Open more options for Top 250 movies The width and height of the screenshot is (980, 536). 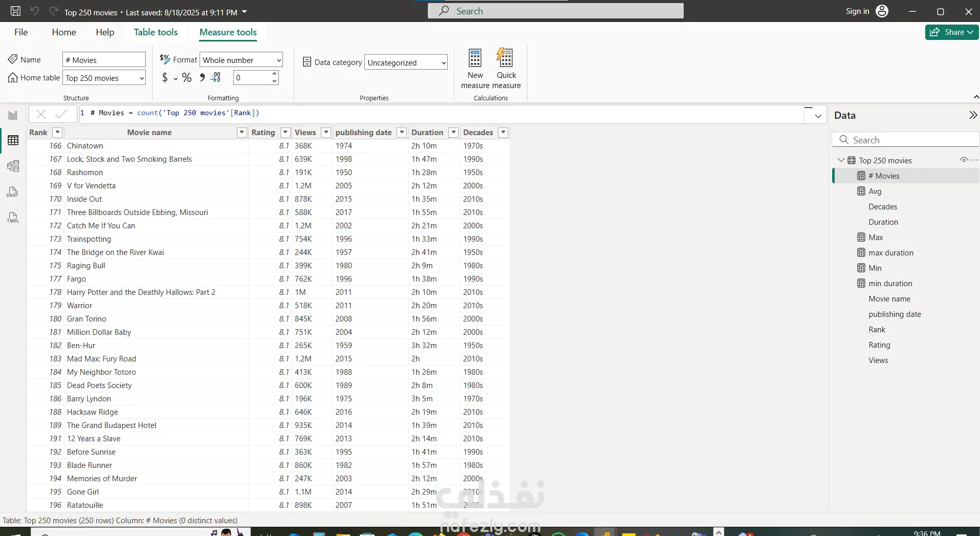click(974, 160)
